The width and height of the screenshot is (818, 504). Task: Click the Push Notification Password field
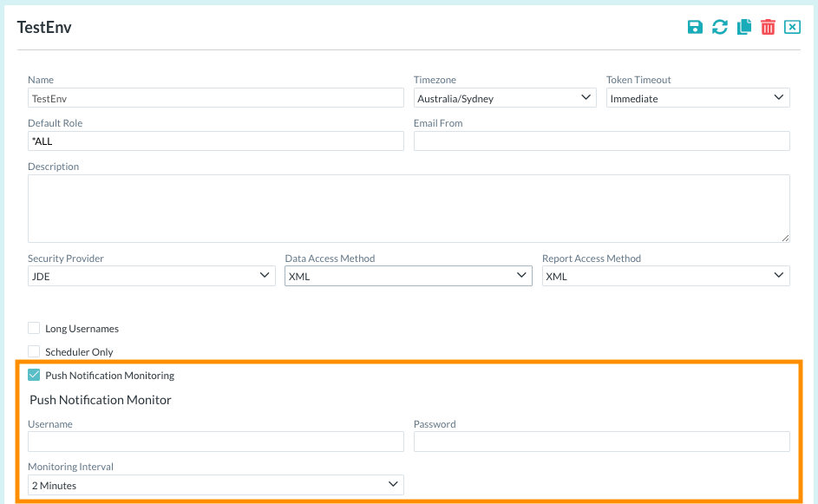(x=601, y=442)
